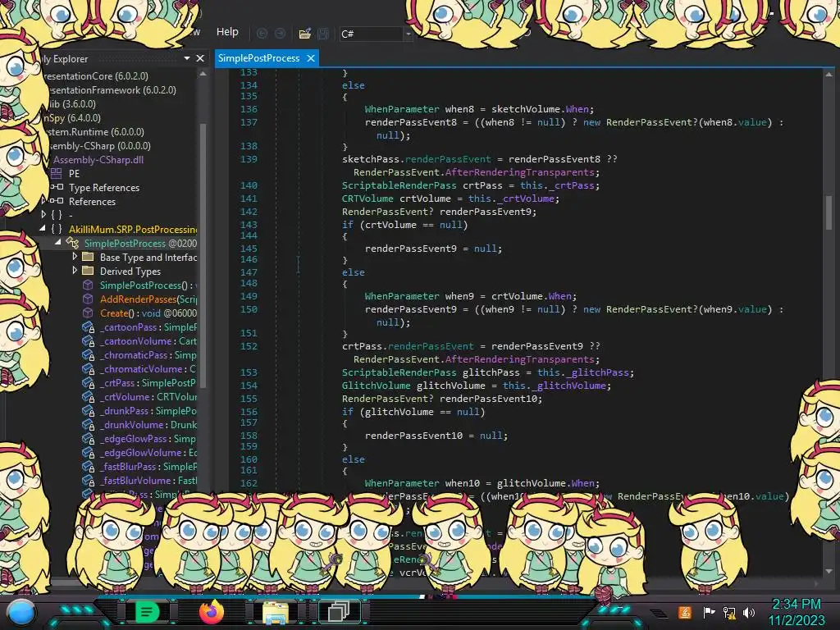Click the References node icon
The image size is (840, 630).
coord(57,201)
